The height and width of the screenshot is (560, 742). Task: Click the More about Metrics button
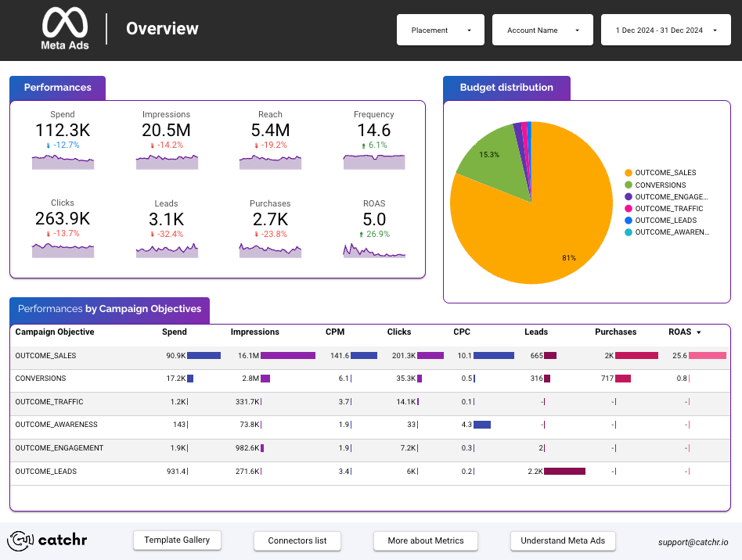[426, 540]
